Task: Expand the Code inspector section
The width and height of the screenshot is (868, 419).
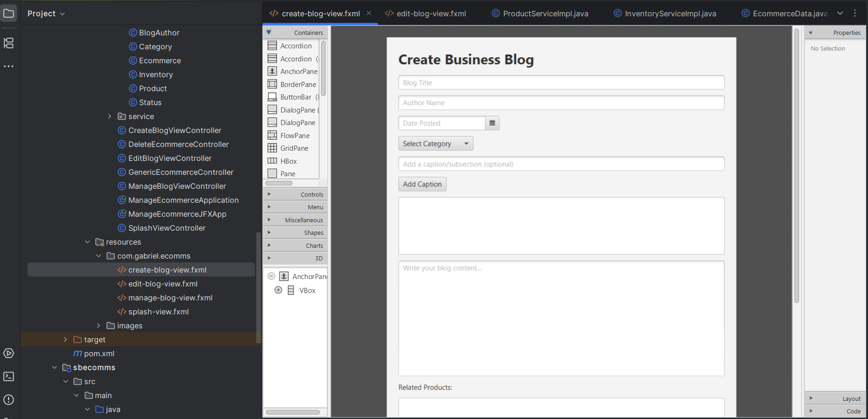Action: pos(835,411)
